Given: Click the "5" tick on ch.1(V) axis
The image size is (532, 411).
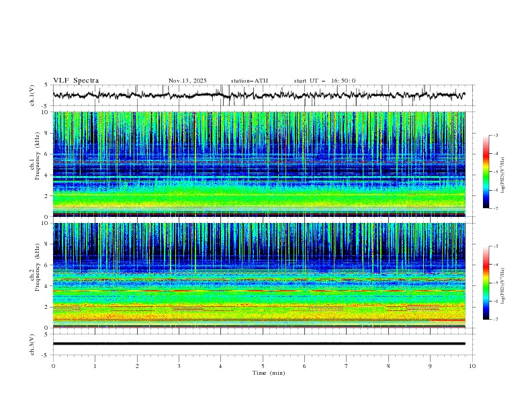Looking at the screenshot, I should (x=46, y=85).
